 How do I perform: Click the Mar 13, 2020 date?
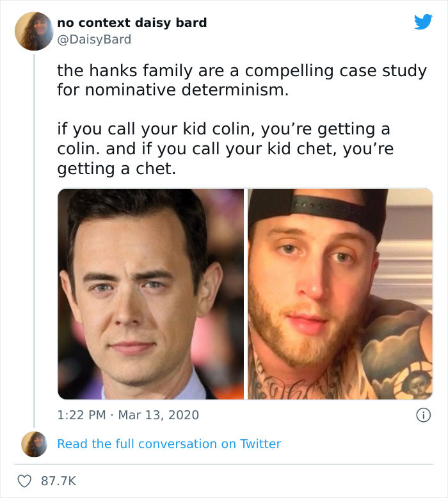click(x=158, y=415)
